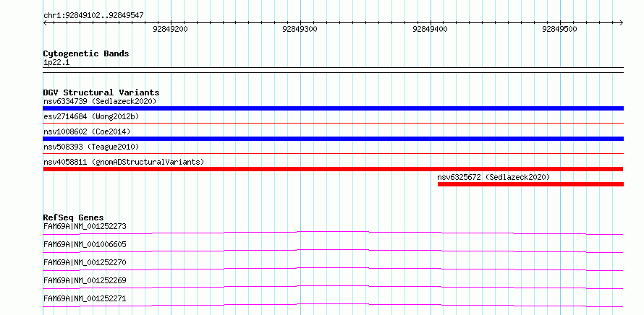Click the short red bar of nsv6325672
Viewport: 644px width, 315px height.
click(x=530, y=184)
